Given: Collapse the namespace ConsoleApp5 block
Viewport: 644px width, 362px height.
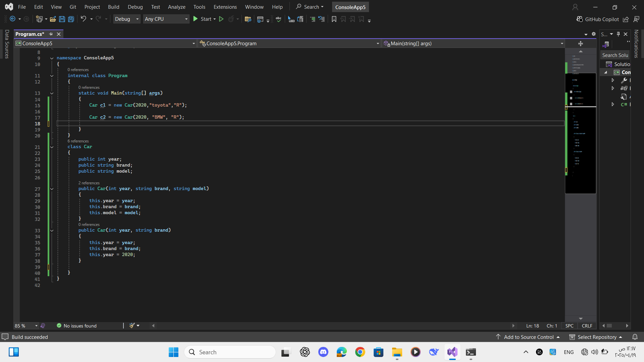Looking at the screenshot, I should point(52,58).
